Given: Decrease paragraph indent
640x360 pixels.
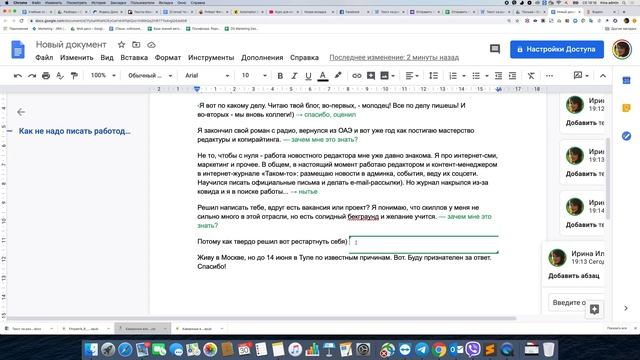Looking at the screenshot, I should click(x=498, y=76).
